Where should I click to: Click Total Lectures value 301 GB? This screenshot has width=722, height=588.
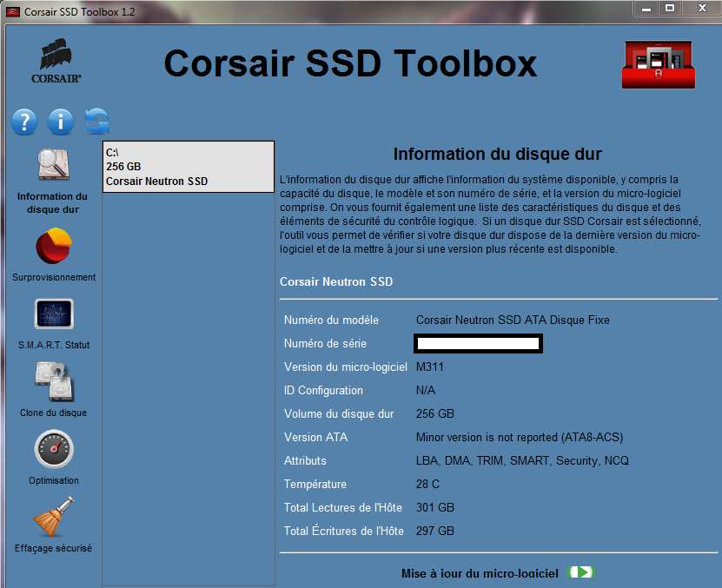point(434,507)
